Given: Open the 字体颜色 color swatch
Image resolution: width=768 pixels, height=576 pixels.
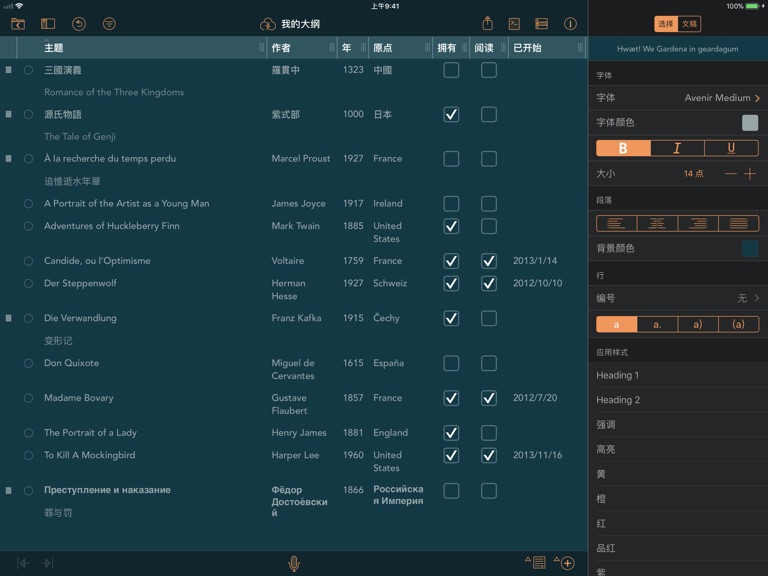Looking at the screenshot, I should pyautogui.click(x=750, y=123).
